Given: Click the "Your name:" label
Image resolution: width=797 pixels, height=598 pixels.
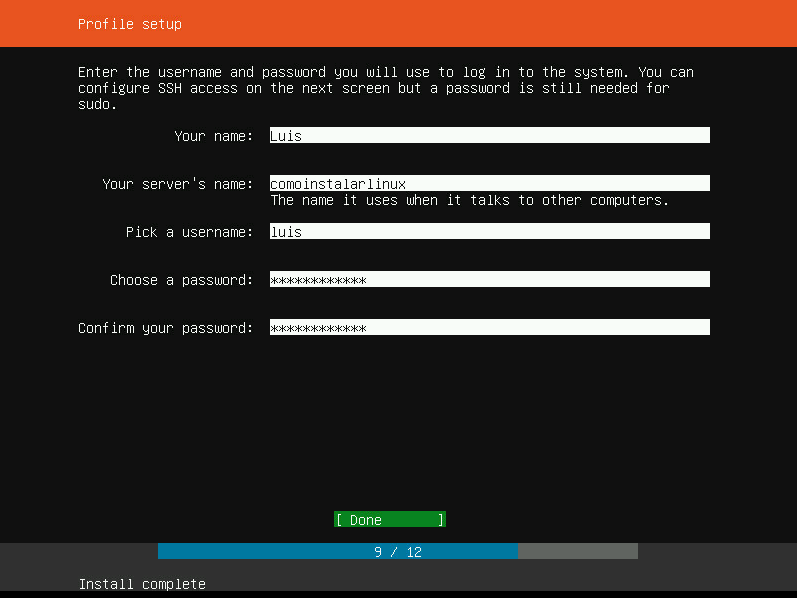Looking at the screenshot, I should pos(213,136).
